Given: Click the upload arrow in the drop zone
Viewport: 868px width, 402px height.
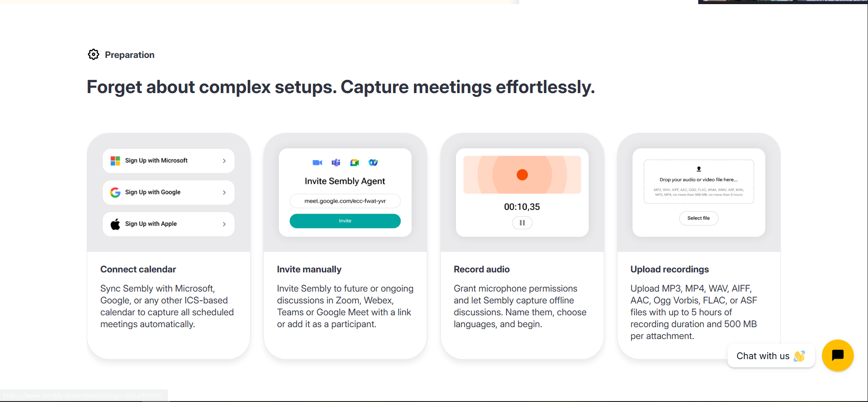Looking at the screenshot, I should (x=698, y=168).
